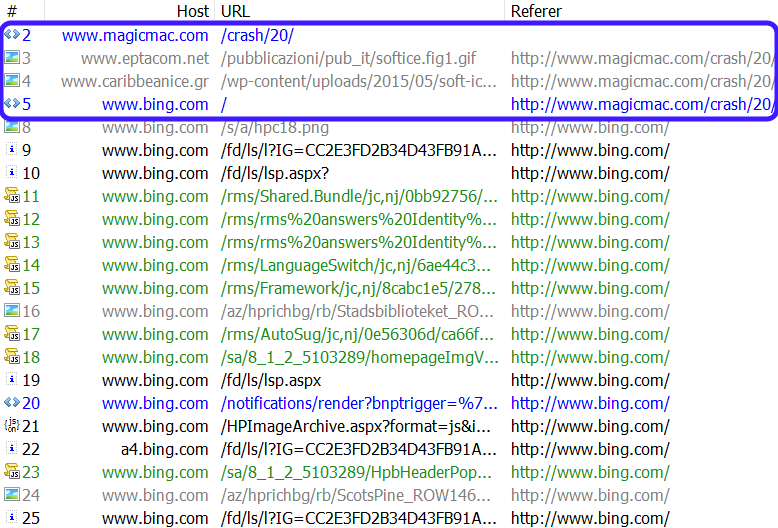This screenshot has height=528, width=778.
Task: Click the JSON icon on session 21
Action: tap(11, 426)
